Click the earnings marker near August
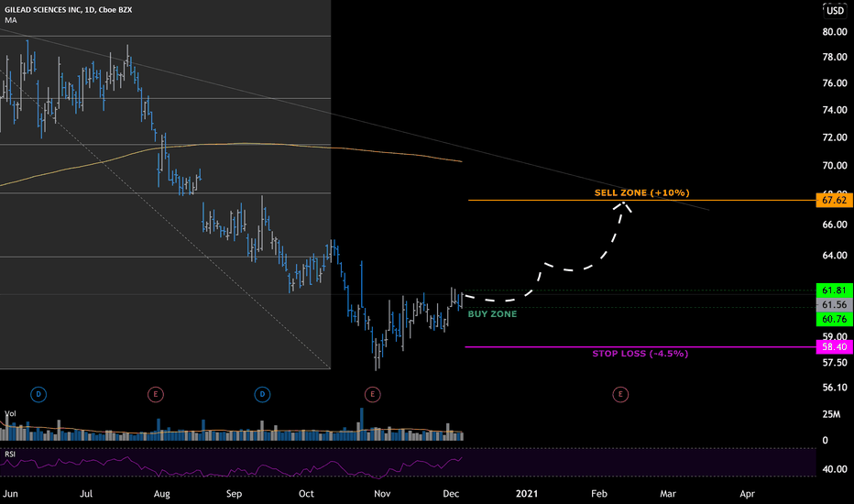Viewport: 854px width, 504px height. pos(155,394)
